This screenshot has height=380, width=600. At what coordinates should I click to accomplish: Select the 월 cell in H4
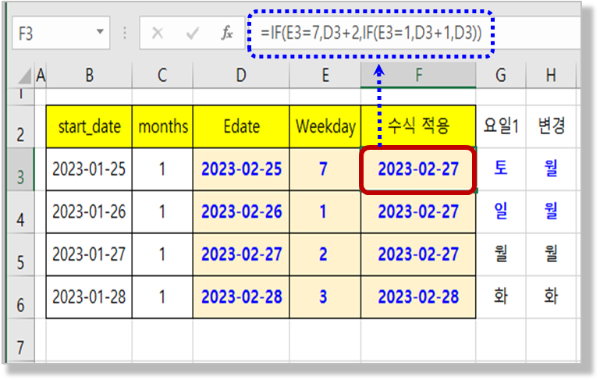[551, 212]
